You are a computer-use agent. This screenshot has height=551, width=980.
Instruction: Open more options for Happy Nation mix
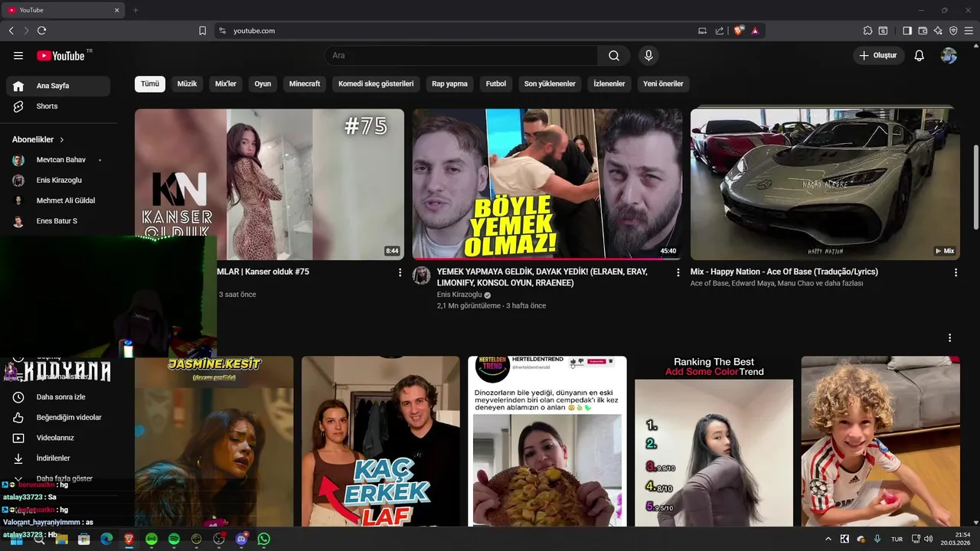tap(955, 272)
